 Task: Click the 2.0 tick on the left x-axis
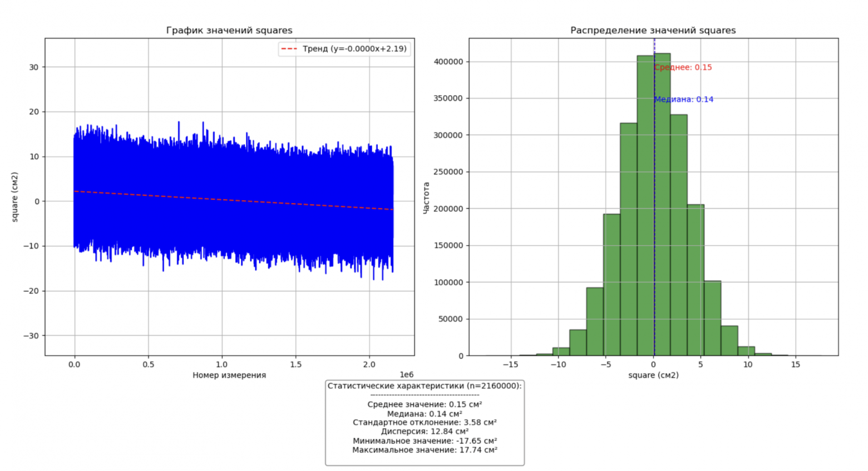click(369, 365)
